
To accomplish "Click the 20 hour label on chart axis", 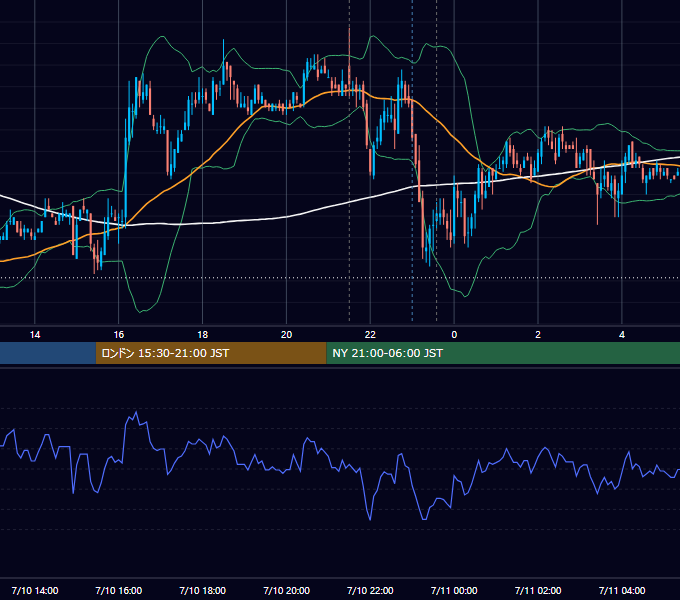I will [286, 335].
